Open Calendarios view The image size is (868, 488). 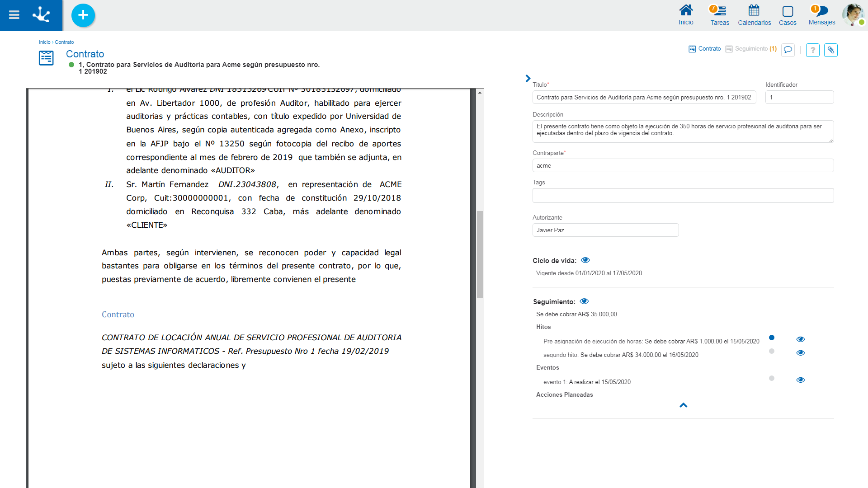pos(754,15)
